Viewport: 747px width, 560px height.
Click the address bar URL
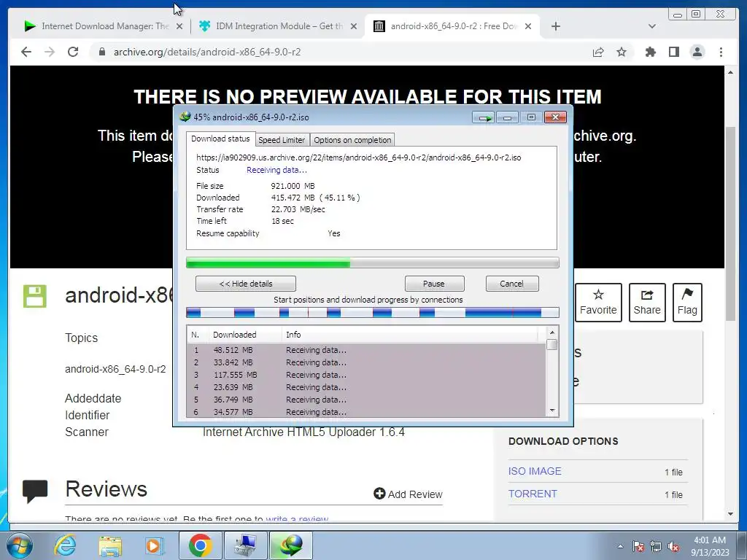click(x=207, y=52)
